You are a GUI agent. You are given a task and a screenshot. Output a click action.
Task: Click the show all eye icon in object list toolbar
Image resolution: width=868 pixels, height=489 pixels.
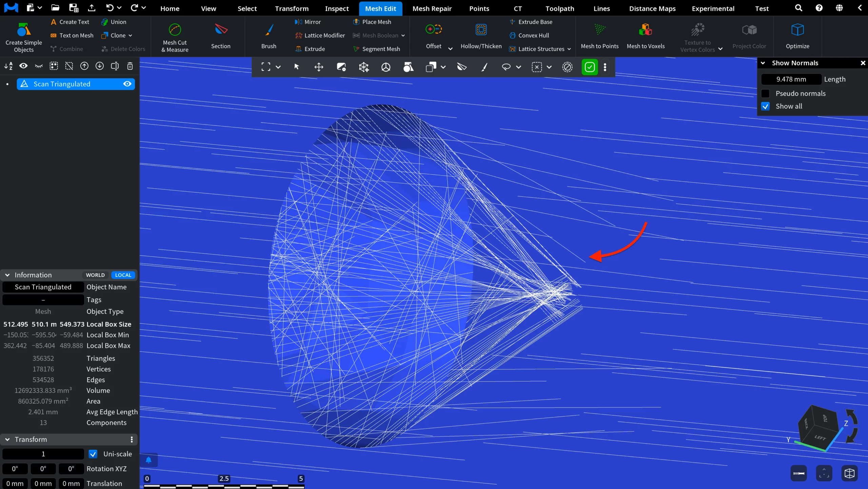[23, 66]
